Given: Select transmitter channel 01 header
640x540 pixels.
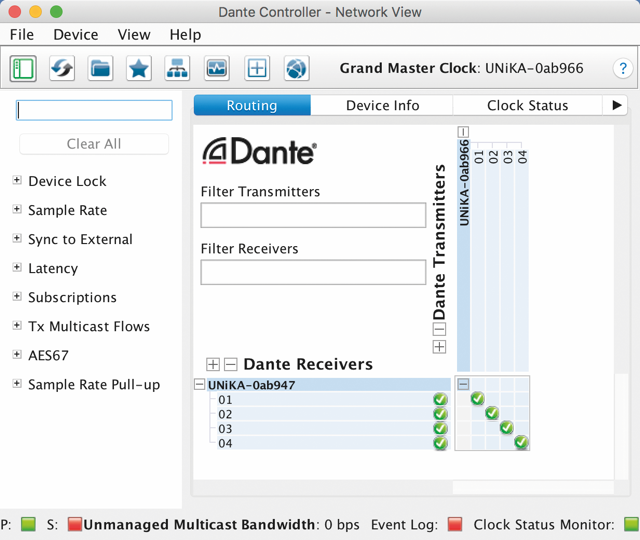Looking at the screenshot, I should click(x=478, y=157).
